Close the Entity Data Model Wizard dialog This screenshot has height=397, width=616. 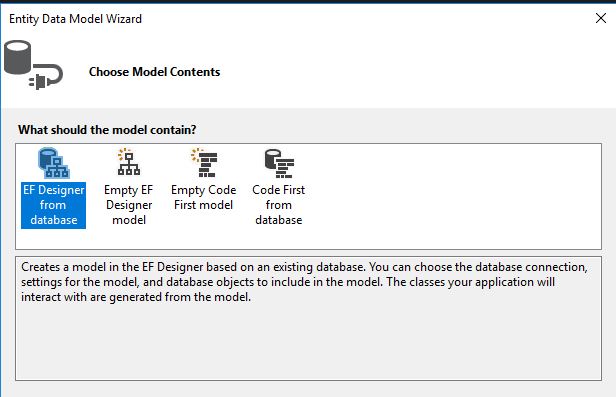pyautogui.click(x=601, y=18)
